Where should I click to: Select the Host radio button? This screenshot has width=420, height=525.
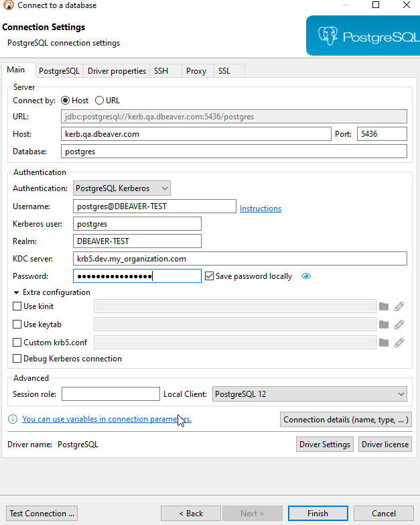(x=65, y=101)
